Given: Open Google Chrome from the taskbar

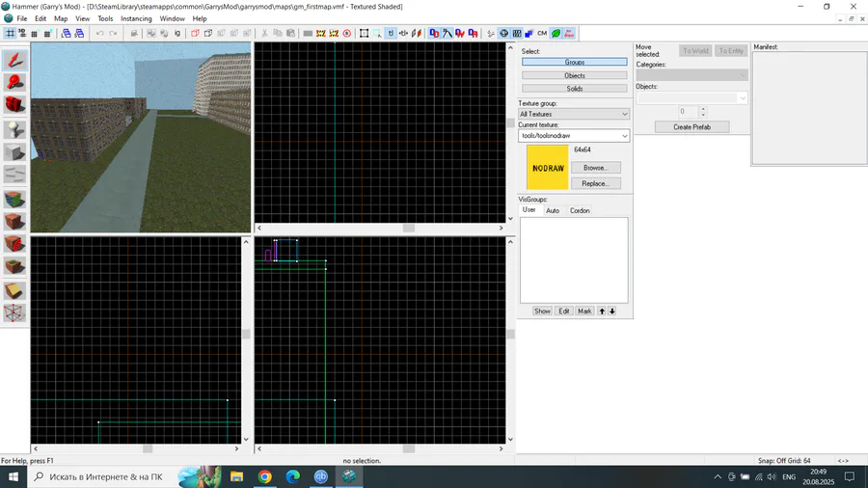Looking at the screenshot, I should click(x=264, y=476).
